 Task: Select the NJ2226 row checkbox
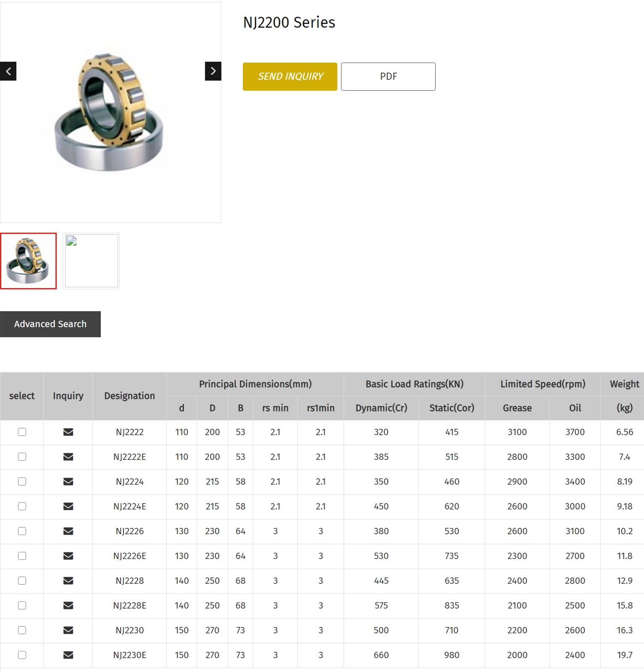[x=22, y=531]
